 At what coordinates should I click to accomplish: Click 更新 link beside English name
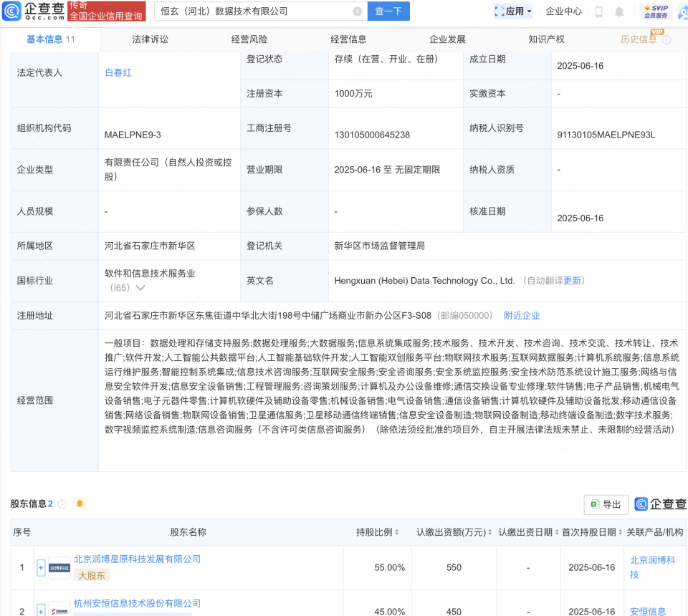572,281
